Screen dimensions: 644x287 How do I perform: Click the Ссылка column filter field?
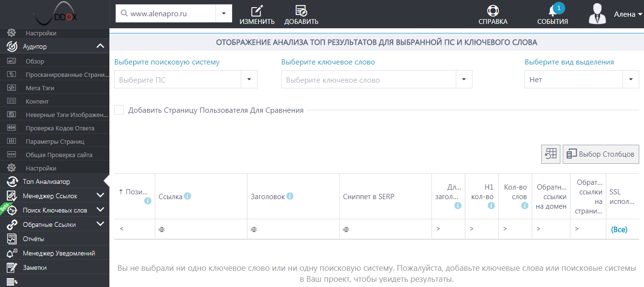click(201, 229)
